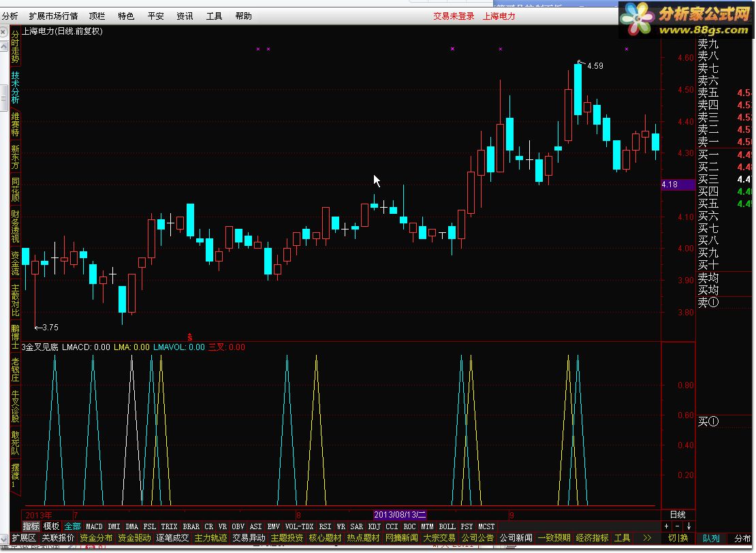Apply BRAR indicator
Screen dimensions: 756x553
pyautogui.click(x=191, y=526)
